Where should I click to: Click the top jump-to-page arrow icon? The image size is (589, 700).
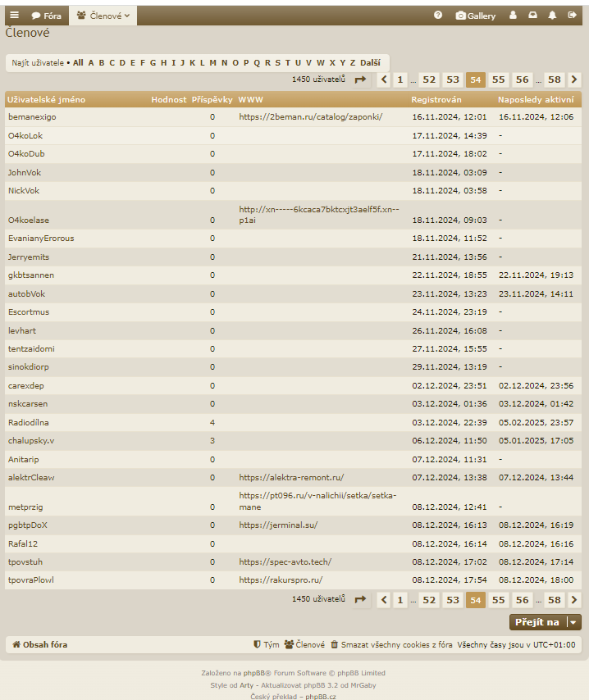(x=360, y=80)
